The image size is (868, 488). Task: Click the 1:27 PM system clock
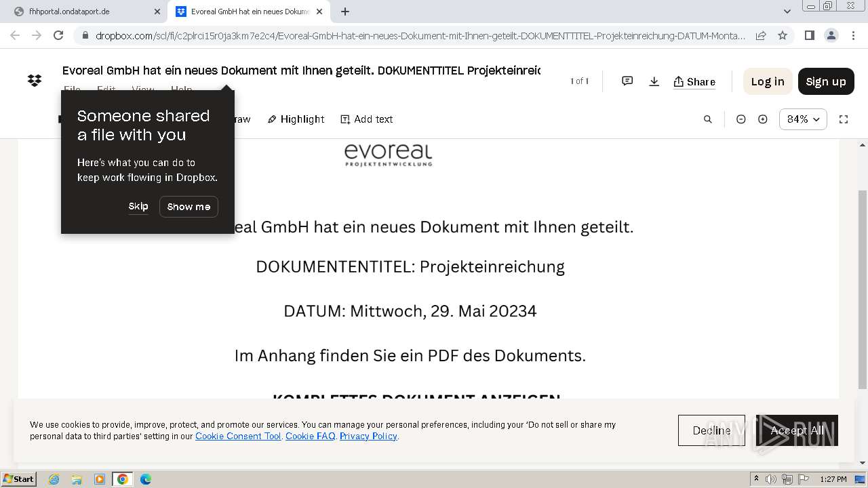point(833,479)
